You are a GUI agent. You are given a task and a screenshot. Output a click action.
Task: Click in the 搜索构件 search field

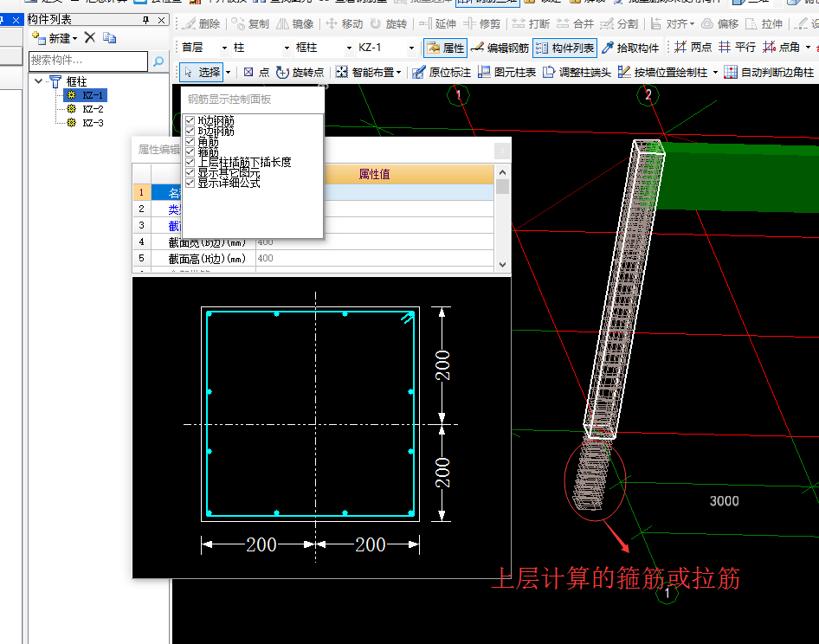coord(88,61)
